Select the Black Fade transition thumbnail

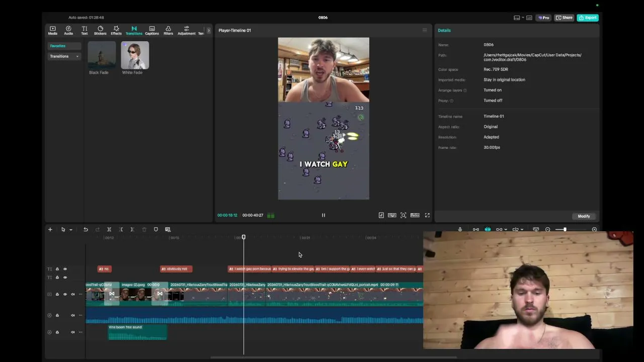[x=102, y=55]
